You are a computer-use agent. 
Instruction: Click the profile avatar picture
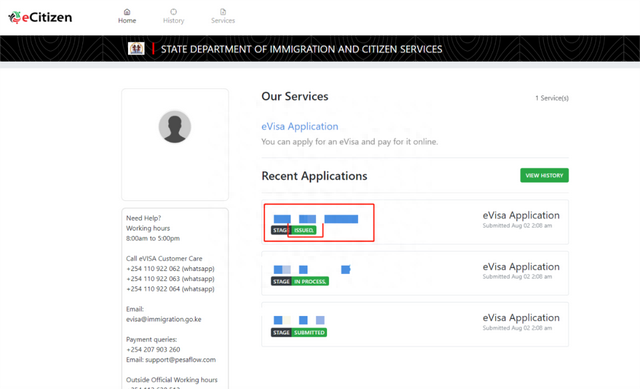175,127
